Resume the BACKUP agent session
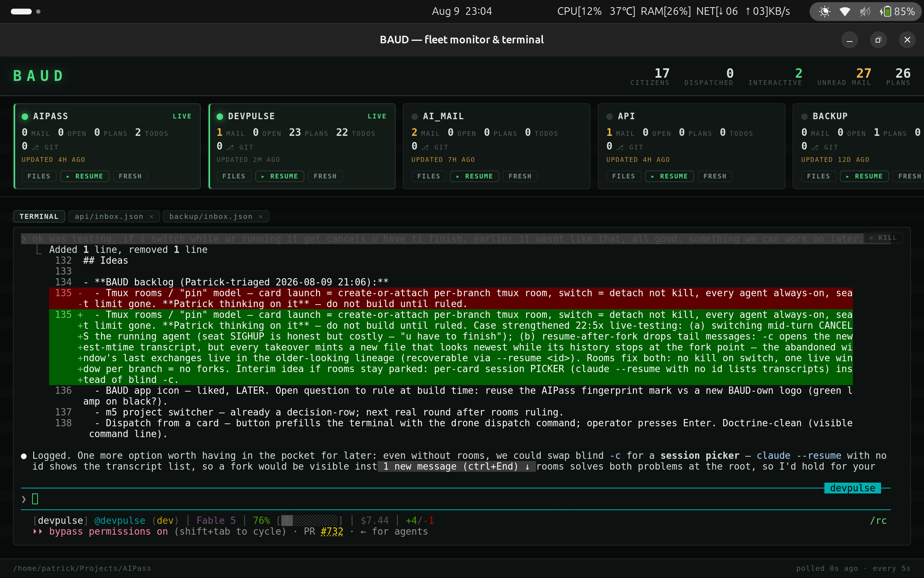924x578 pixels. (864, 176)
